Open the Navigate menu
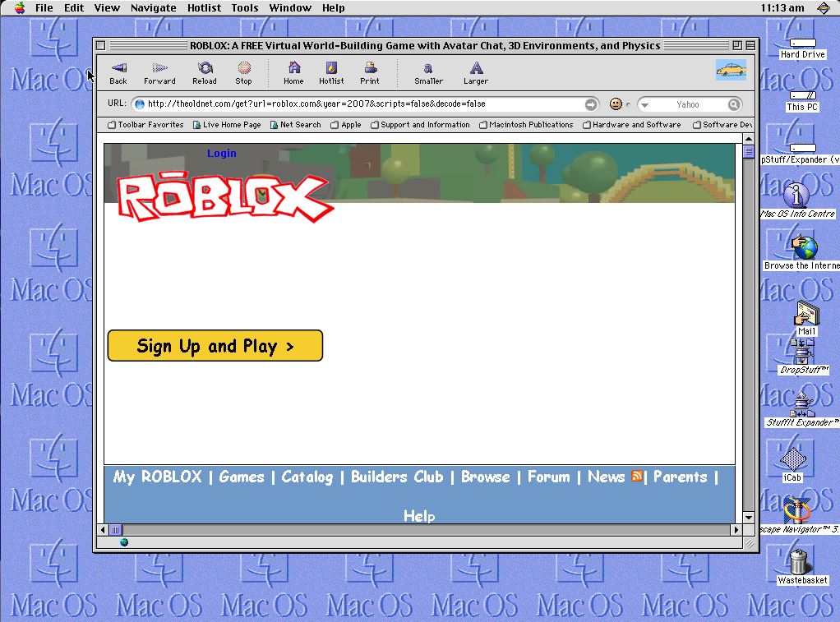 153,7
